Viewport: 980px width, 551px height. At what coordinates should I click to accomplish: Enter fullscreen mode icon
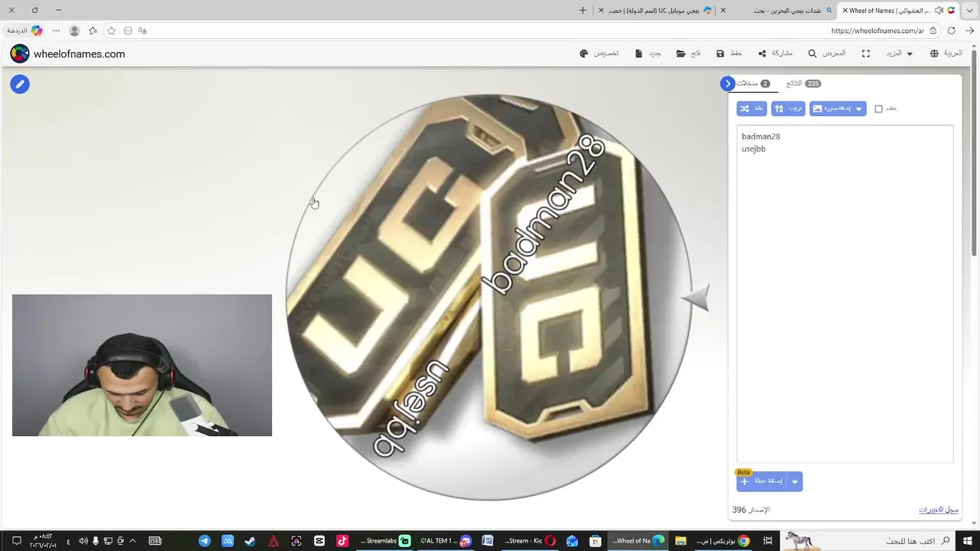point(866,54)
